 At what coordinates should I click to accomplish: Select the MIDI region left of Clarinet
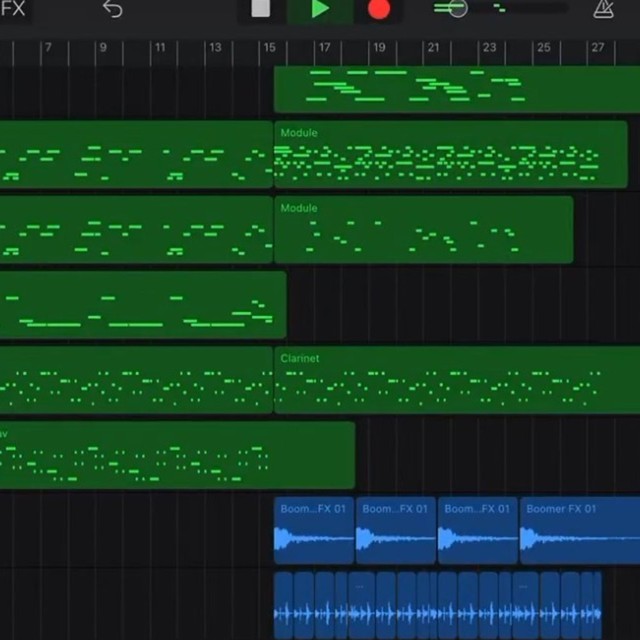coord(136,380)
